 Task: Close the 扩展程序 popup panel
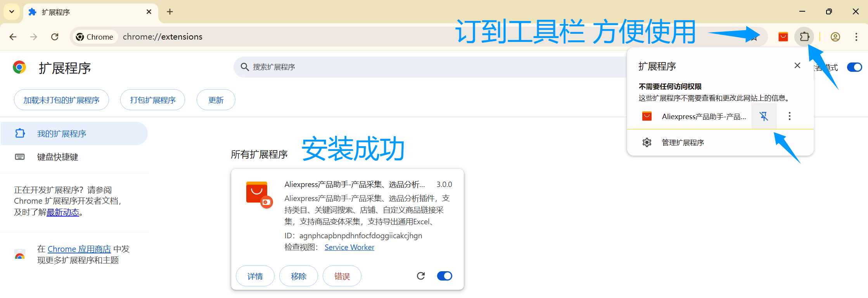[797, 66]
